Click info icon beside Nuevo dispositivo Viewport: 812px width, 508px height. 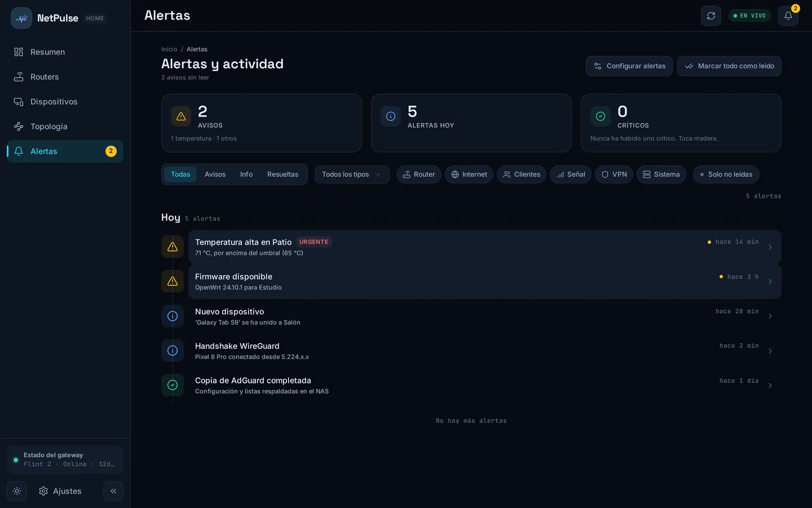pyautogui.click(x=173, y=316)
